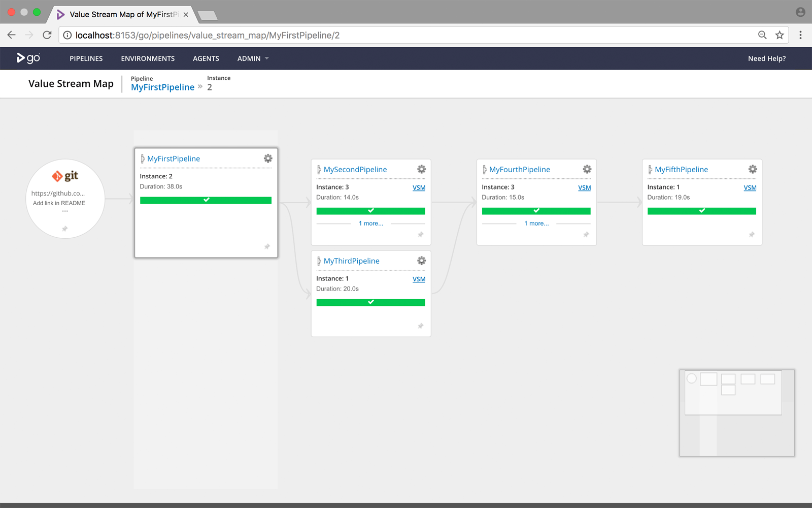Screen dimensions: 812x508
Task: Open MySecondPipeline card title link
Action: (355, 169)
